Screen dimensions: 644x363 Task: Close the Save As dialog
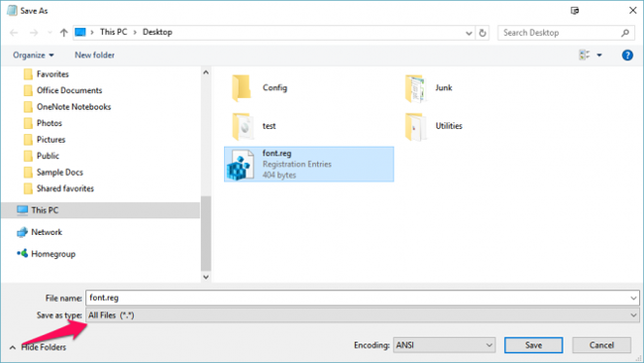pyautogui.click(x=633, y=11)
